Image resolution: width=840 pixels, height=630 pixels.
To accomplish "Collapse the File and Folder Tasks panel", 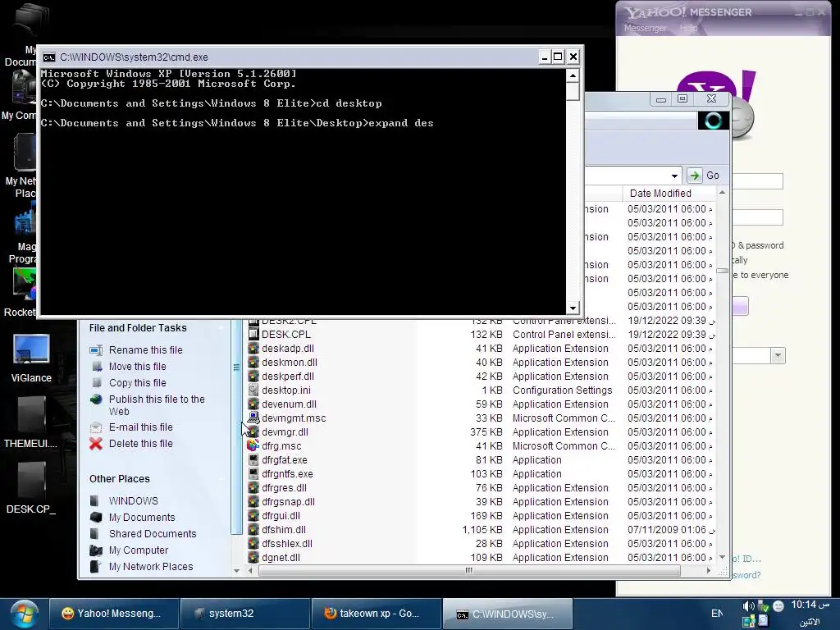I will pos(221,328).
